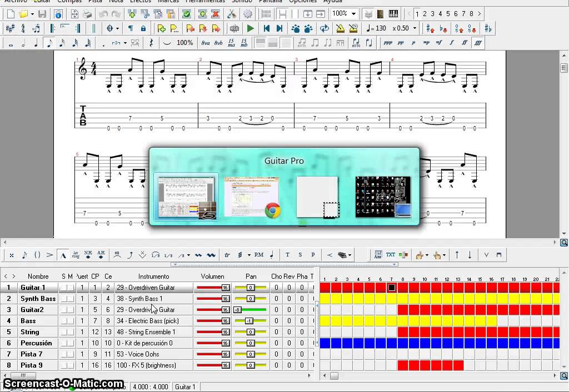Image resolution: width=569 pixels, height=392 pixels.
Task: Expand the tremolo picking dropdown arrow
Action: (x=248, y=255)
